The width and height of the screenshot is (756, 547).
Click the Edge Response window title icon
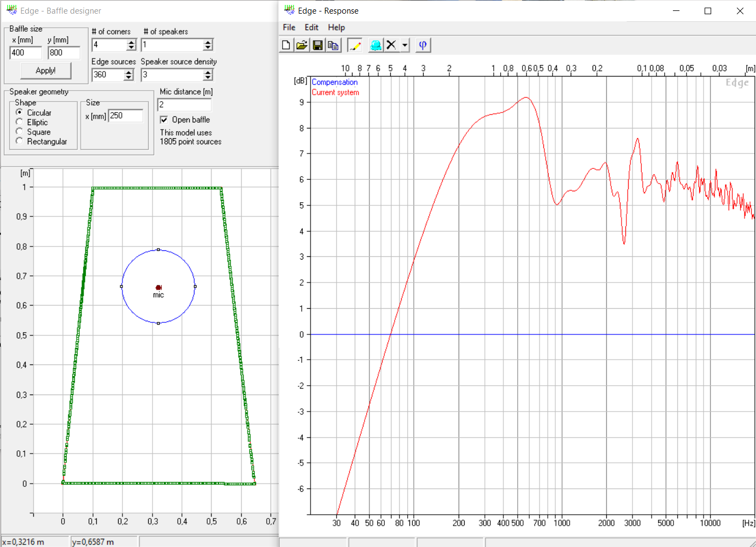tap(289, 10)
